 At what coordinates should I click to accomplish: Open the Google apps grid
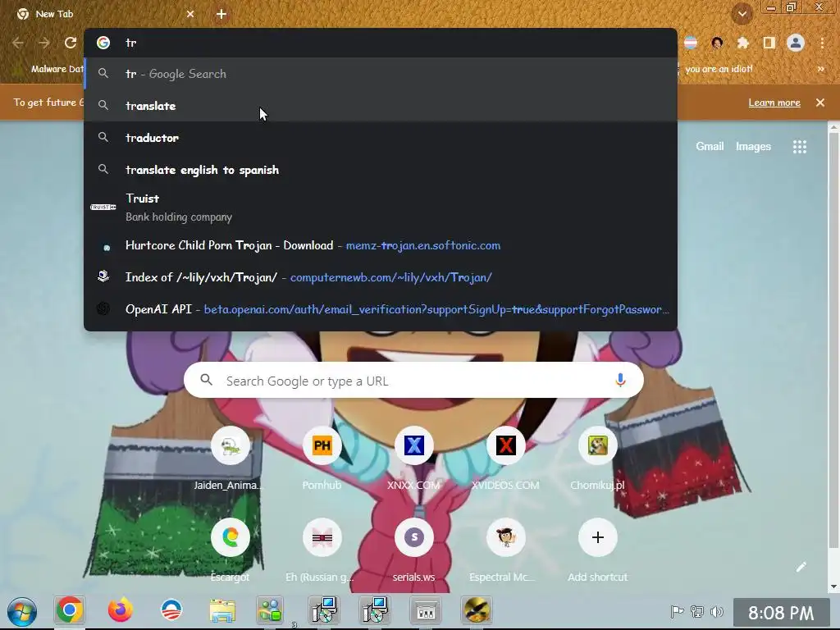point(799,147)
